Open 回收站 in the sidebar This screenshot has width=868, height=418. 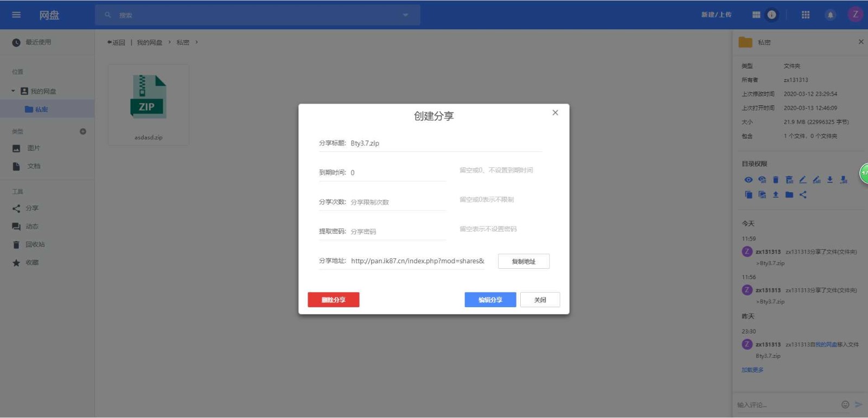tap(35, 244)
